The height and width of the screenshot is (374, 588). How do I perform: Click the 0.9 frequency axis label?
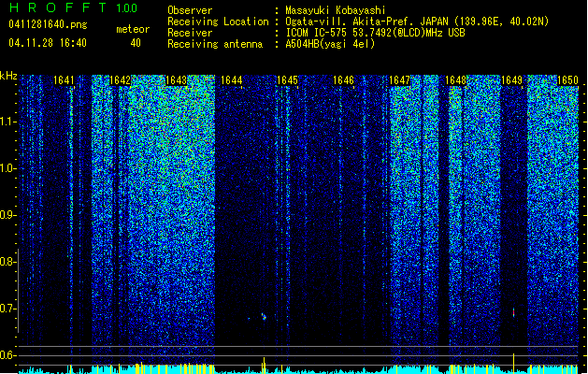(7, 215)
